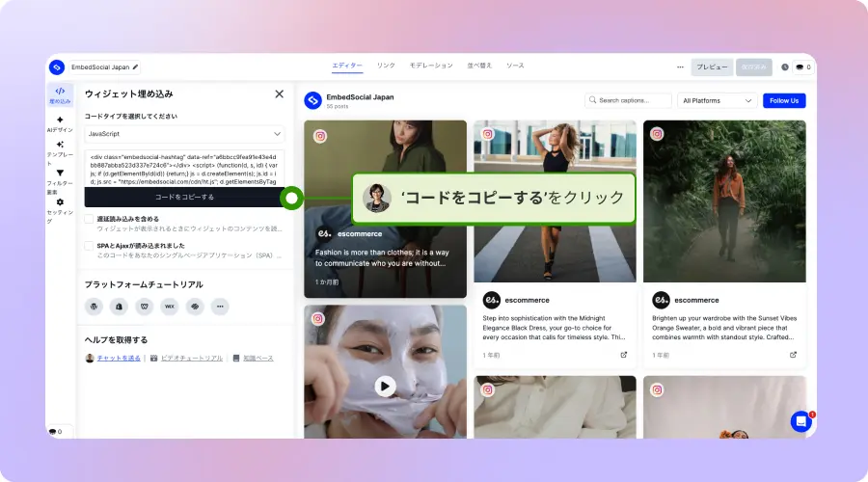Image resolution: width=868 pixels, height=482 pixels.
Task: Click the EmbedSocial logo in top-left header
Action: coord(57,67)
